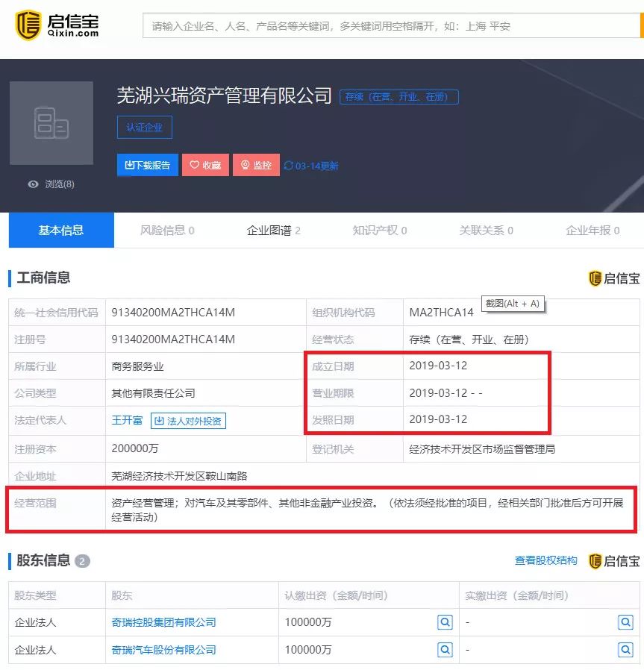Click the credit code next to 统一社会信用代码

(173, 313)
